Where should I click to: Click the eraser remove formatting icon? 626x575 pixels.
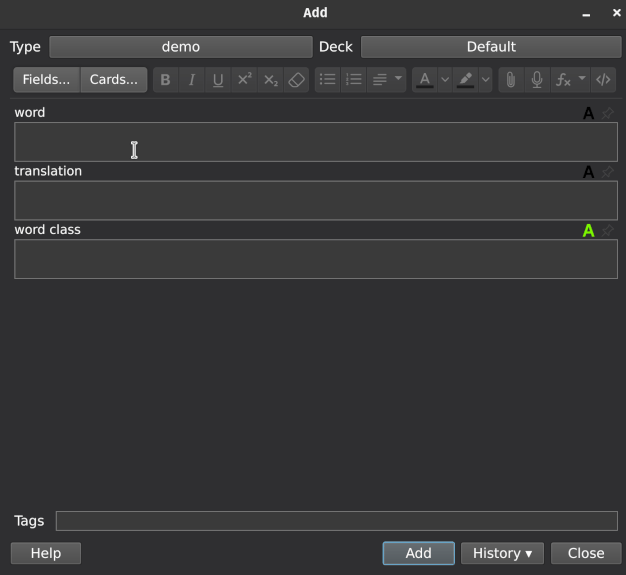coord(296,80)
